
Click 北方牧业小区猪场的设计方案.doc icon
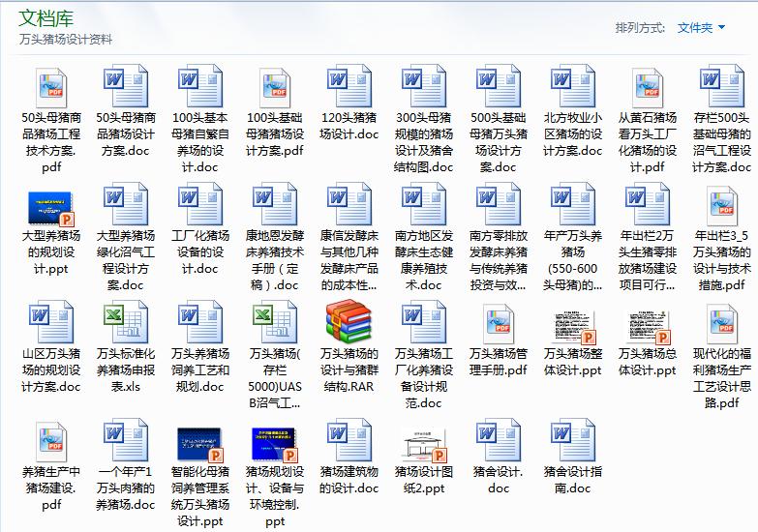point(572,88)
